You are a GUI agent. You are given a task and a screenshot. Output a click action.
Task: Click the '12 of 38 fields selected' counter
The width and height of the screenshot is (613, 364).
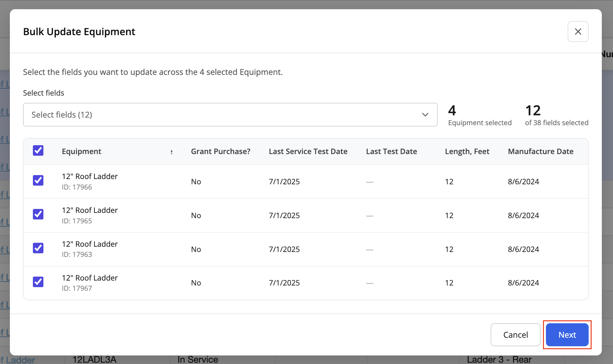coord(556,115)
